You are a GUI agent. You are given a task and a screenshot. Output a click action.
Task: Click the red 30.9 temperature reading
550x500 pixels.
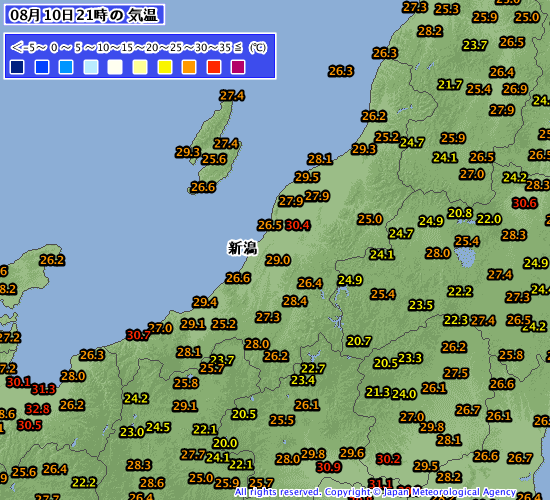[328, 467]
